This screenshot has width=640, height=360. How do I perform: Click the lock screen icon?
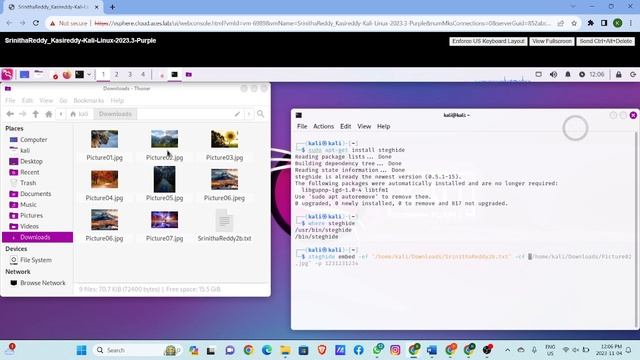point(619,74)
